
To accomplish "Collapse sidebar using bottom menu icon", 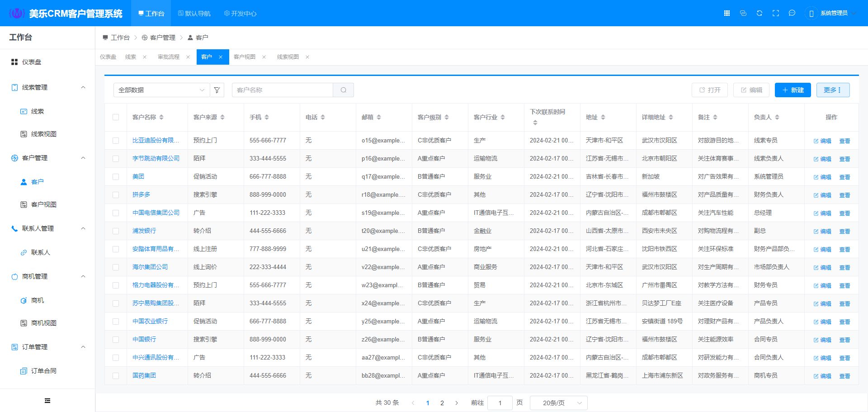I will point(47,401).
